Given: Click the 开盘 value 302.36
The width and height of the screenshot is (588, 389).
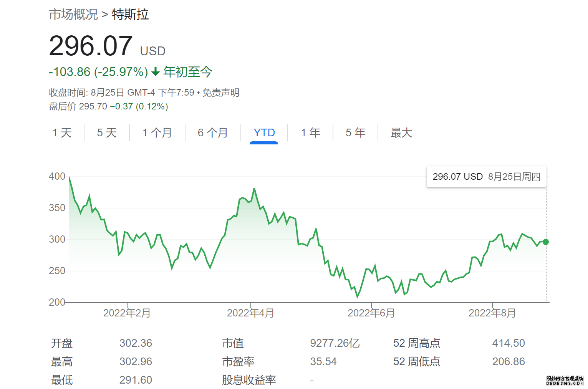Looking at the screenshot, I should tap(136, 343).
